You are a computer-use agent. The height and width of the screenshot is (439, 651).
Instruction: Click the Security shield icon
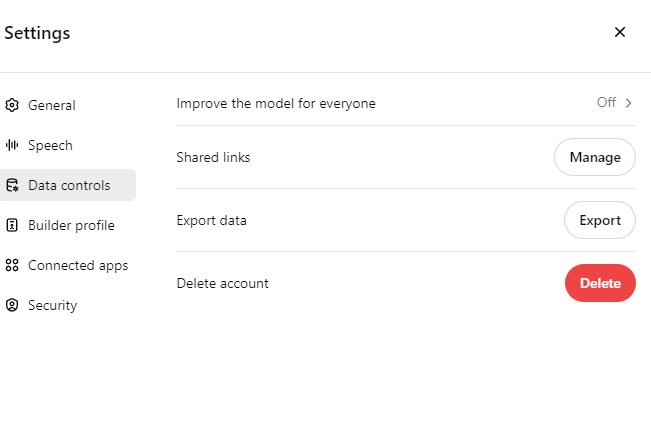pyautogui.click(x=12, y=305)
